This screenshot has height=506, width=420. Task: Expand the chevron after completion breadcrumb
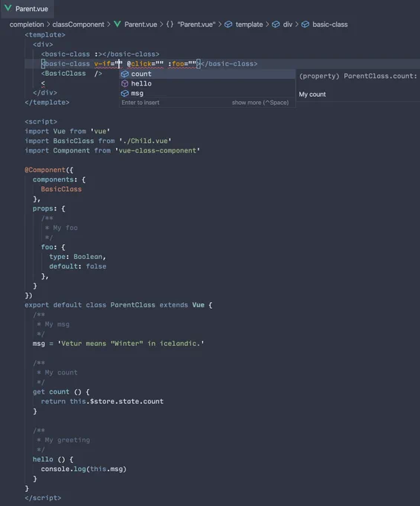click(48, 25)
